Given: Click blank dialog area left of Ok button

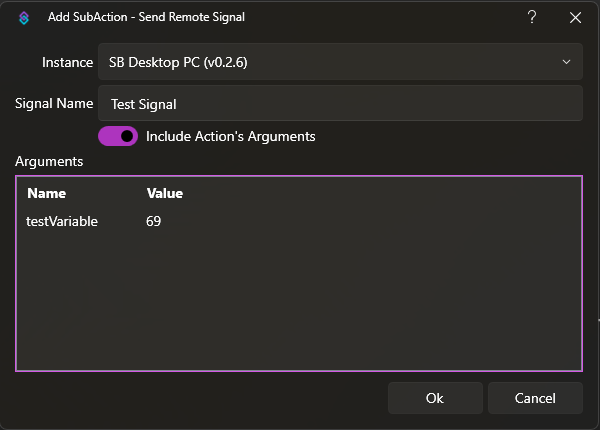Looking at the screenshot, I should (x=200, y=398).
